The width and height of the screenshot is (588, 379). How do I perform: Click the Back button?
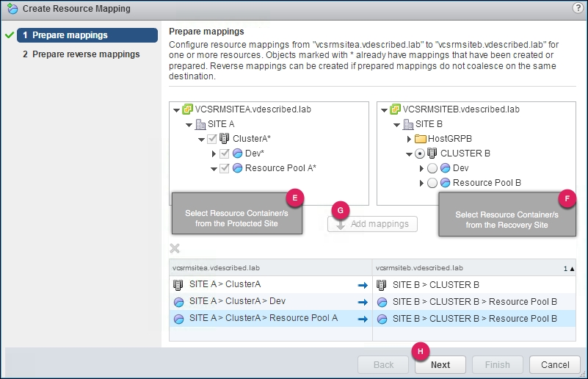(x=383, y=365)
